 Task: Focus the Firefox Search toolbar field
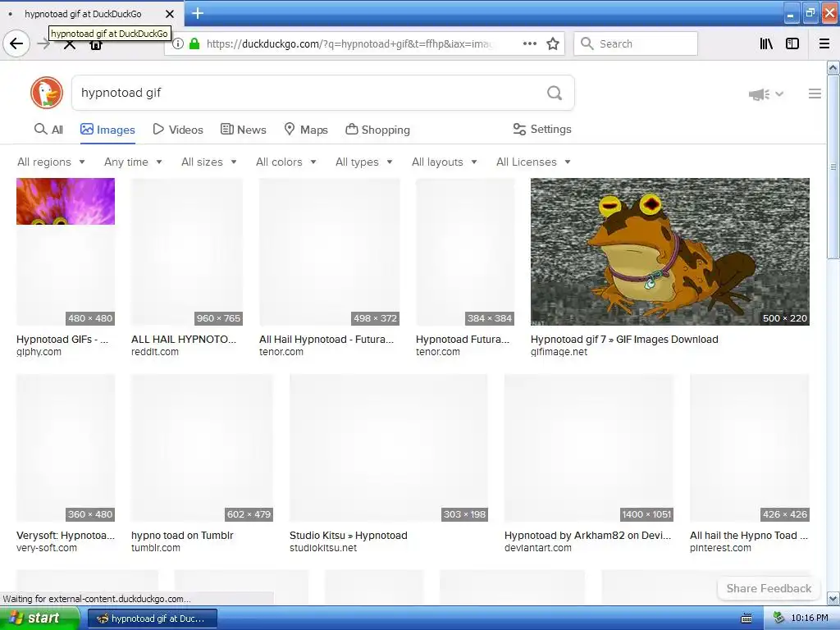pos(636,44)
